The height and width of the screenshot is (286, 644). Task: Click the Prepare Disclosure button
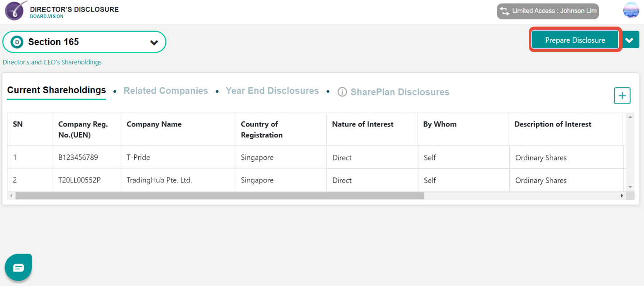pyautogui.click(x=575, y=40)
